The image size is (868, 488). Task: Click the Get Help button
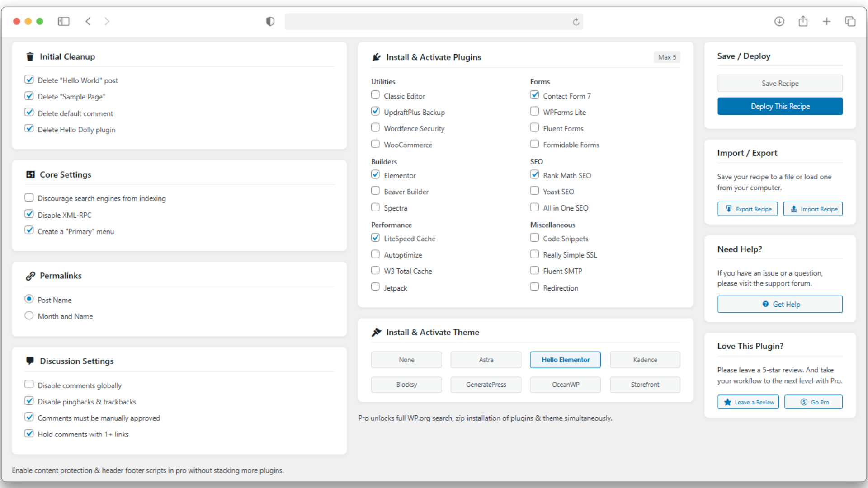780,304
